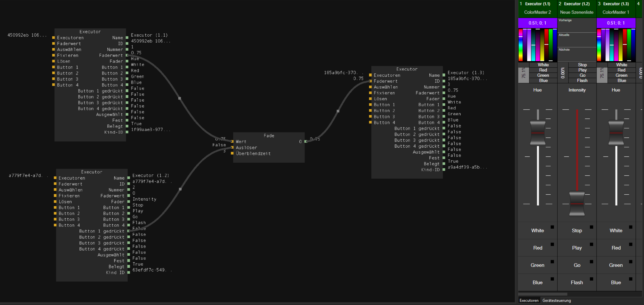This screenshot has height=305, width=644.
Task: Click large Stop button of Executor (1.2)
Action: [x=577, y=231]
